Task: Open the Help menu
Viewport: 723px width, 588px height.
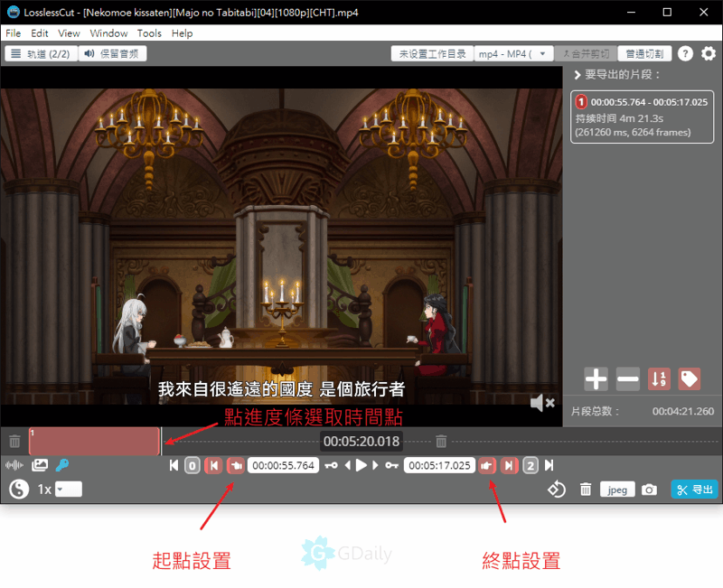Action: pos(183,33)
